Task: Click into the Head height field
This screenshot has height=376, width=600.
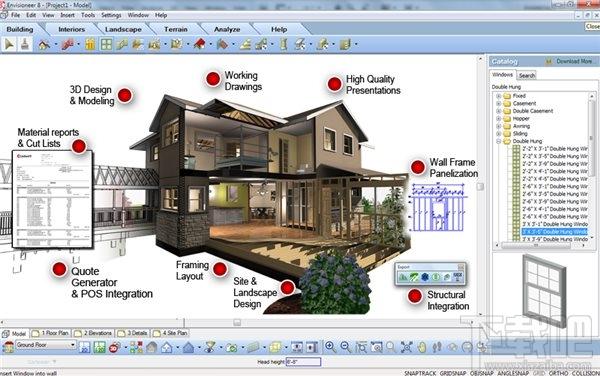Action: click(x=303, y=361)
